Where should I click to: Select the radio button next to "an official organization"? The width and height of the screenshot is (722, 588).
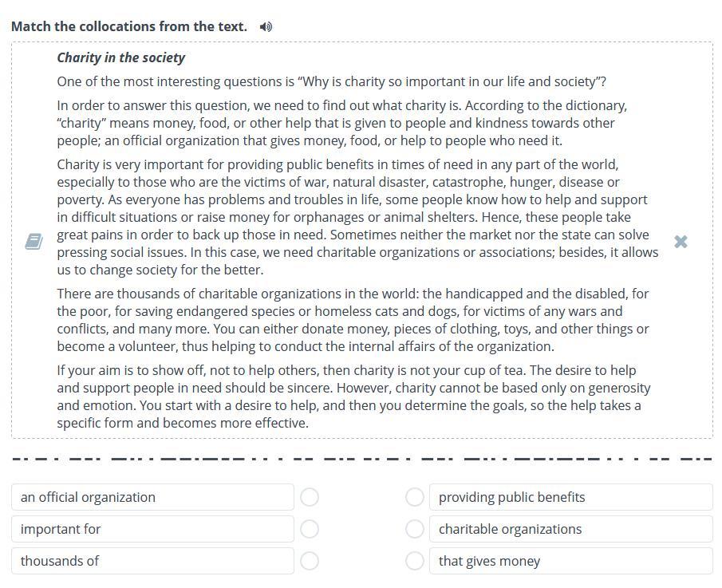(310, 497)
